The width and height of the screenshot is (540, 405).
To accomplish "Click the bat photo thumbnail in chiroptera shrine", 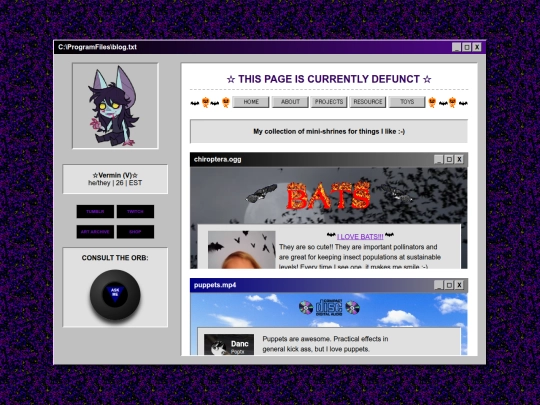I will point(242,250).
